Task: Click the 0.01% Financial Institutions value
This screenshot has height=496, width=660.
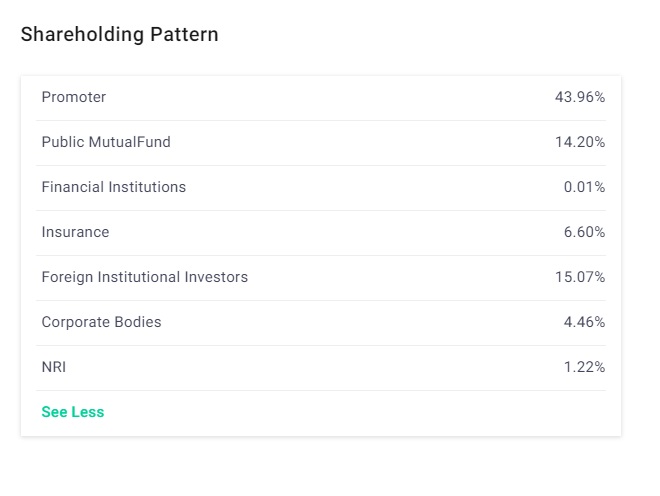Action: (x=584, y=187)
